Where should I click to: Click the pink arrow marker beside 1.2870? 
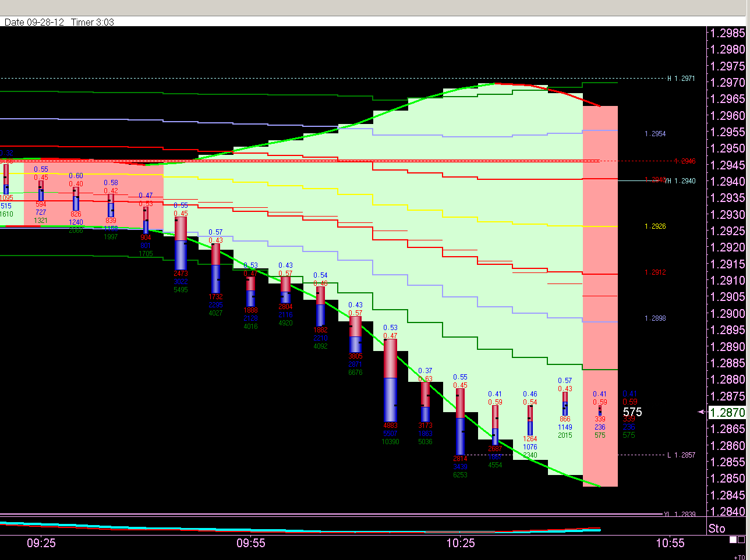tap(702, 412)
